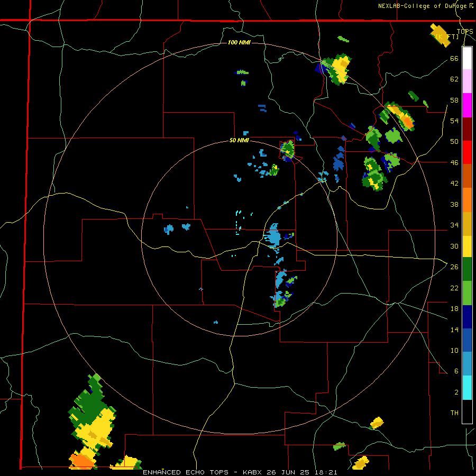Click the 18:21 time stamp

(x=326, y=472)
